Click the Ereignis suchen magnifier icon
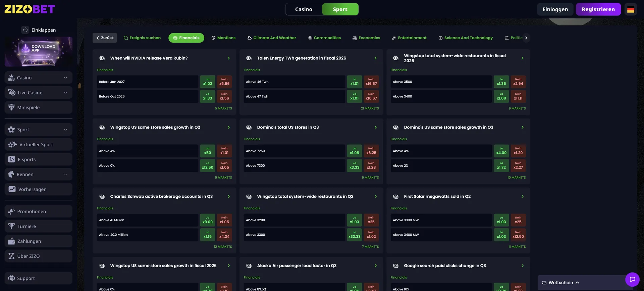Image resolution: width=644 pixels, height=291 pixels. [126, 38]
